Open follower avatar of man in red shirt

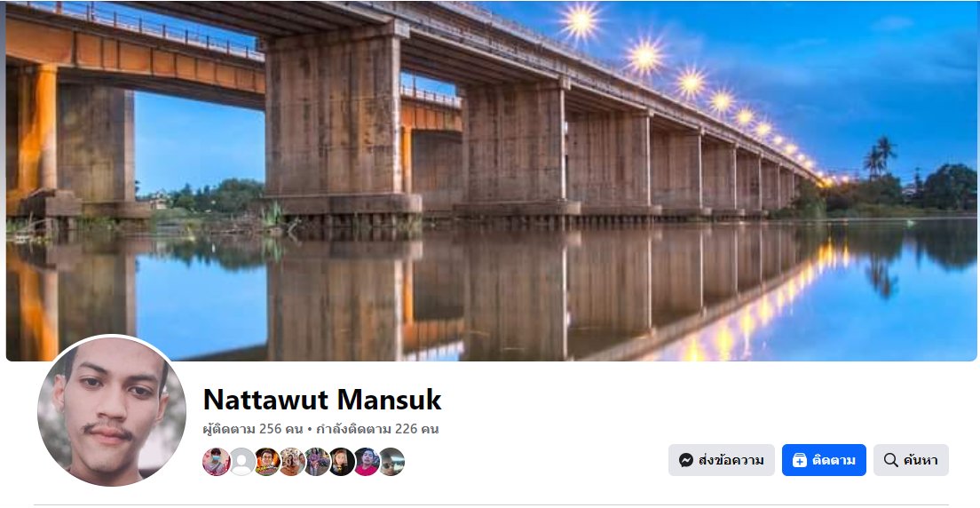[x=367, y=462]
